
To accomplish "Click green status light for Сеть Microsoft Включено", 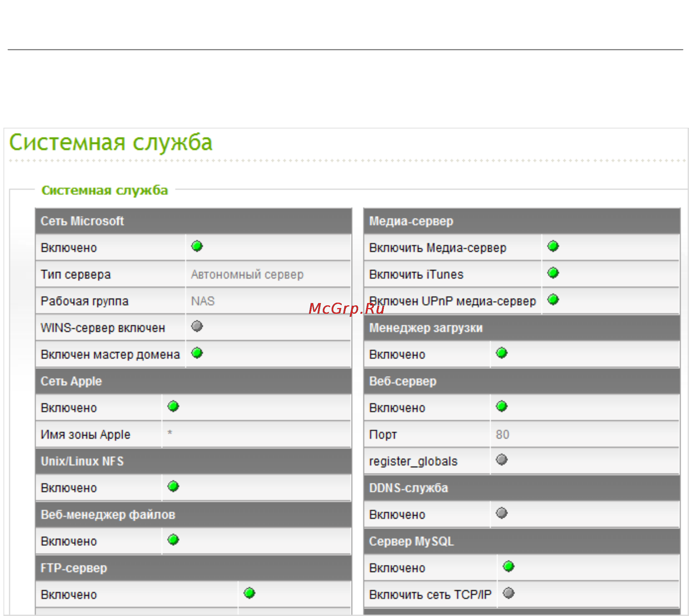I will [197, 246].
